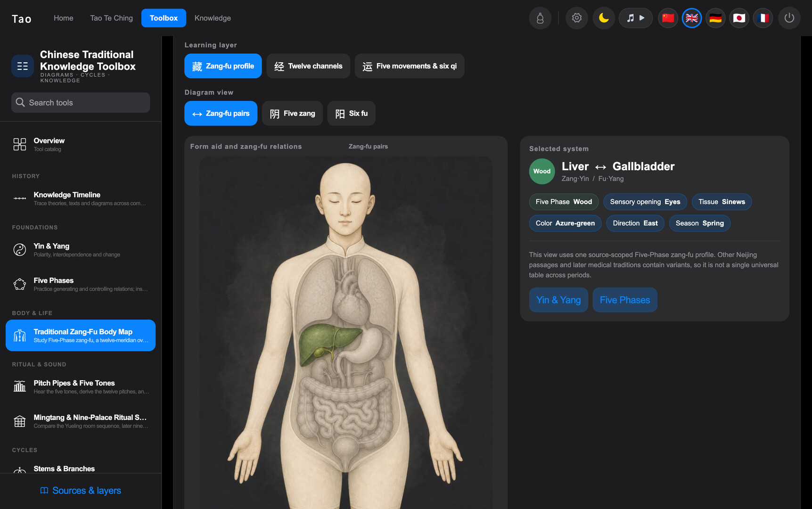
Task: Click the green Wood phase circle
Action: 542,171
